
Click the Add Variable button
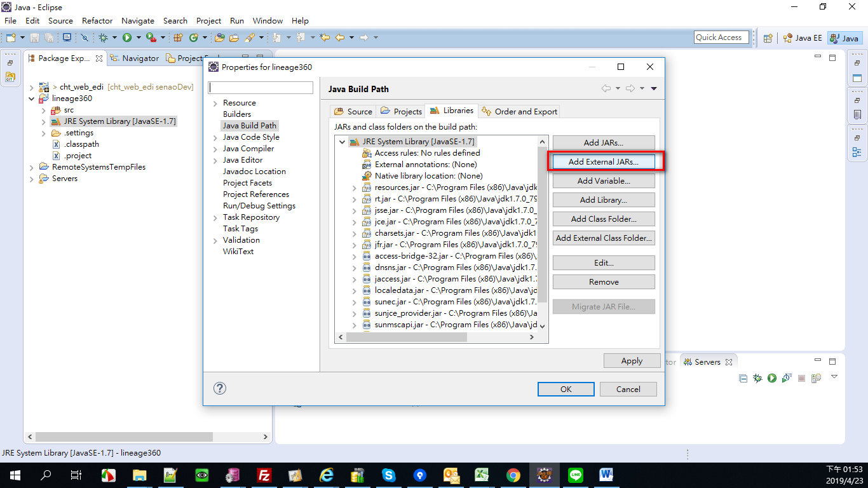click(603, 180)
